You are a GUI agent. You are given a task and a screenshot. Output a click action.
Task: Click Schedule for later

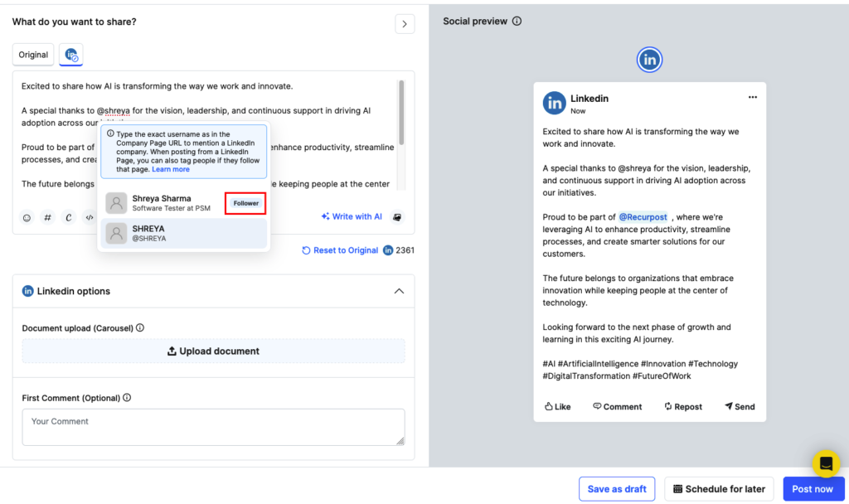pos(719,489)
